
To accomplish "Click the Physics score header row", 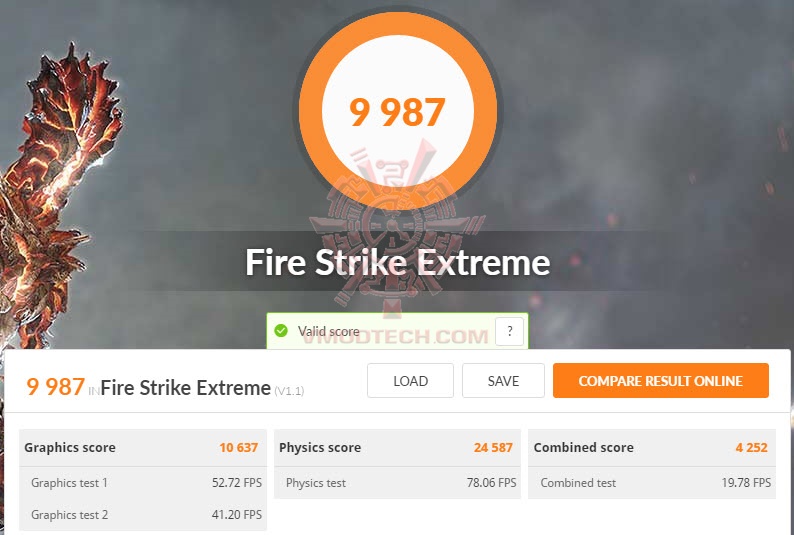I will (x=398, y=447).
